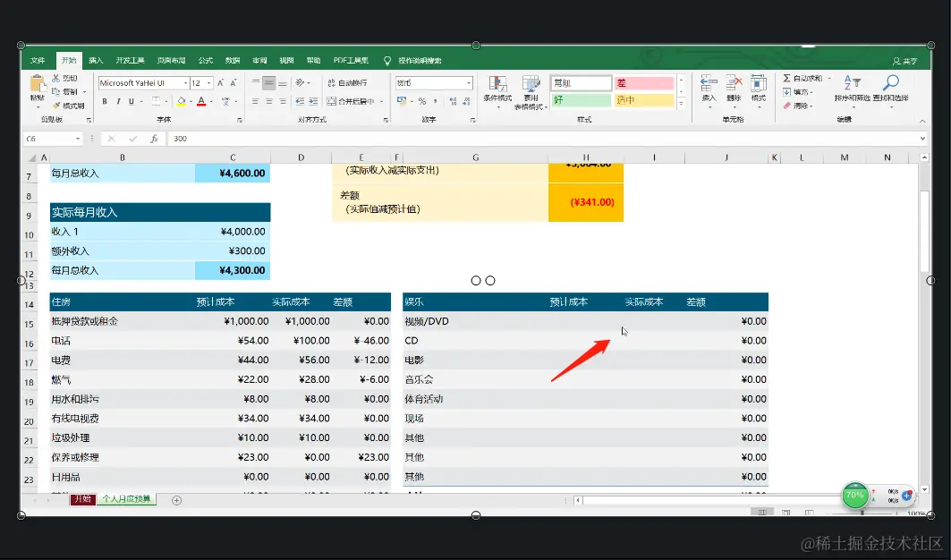Align cell text to the left
This screenshot has width=951, height=560.
click(255, 101)
